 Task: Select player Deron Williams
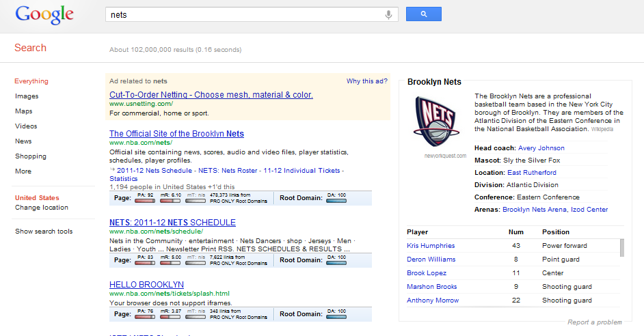tap(431, 260)
